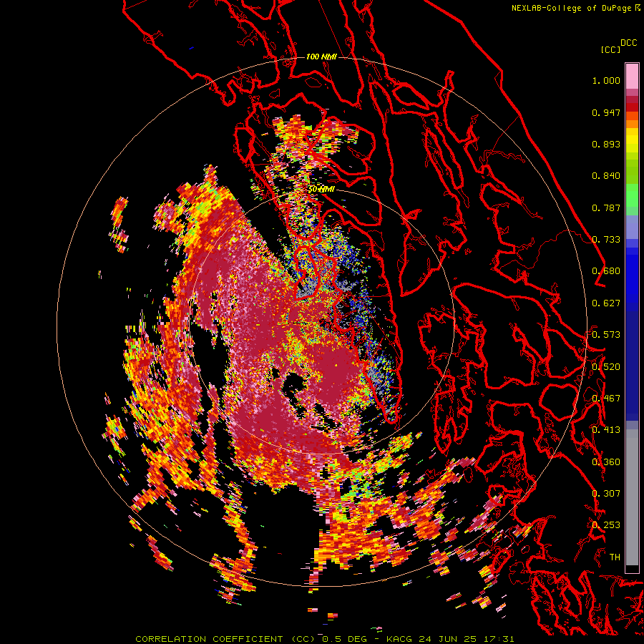Click the 100 NMI range ring label
Image resolution: width=644 pixels, height=644 pixels.
[x=321, y=57]
